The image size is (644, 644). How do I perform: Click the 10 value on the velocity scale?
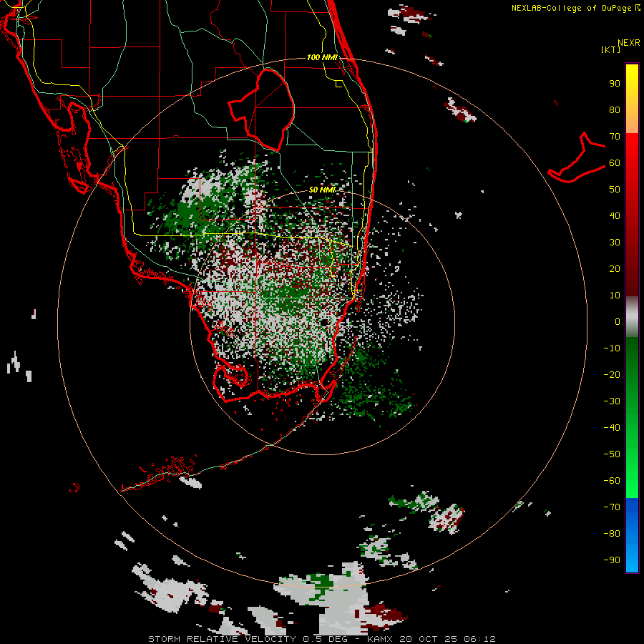[x=615, y=296]
